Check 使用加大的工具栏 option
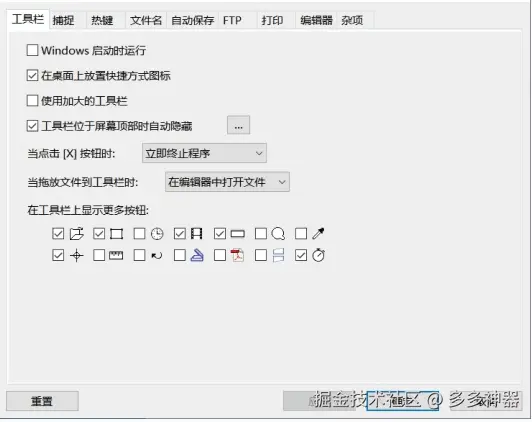This screenshot has height=422, width=532. pos(32,101)
